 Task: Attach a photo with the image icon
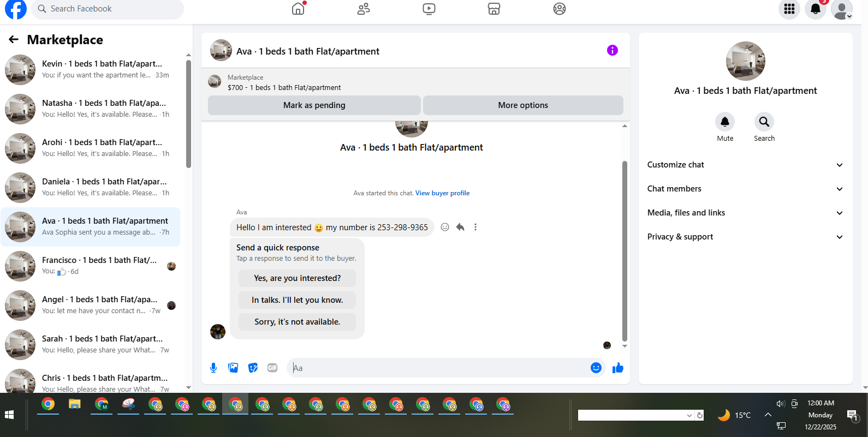tap(233, 368)
